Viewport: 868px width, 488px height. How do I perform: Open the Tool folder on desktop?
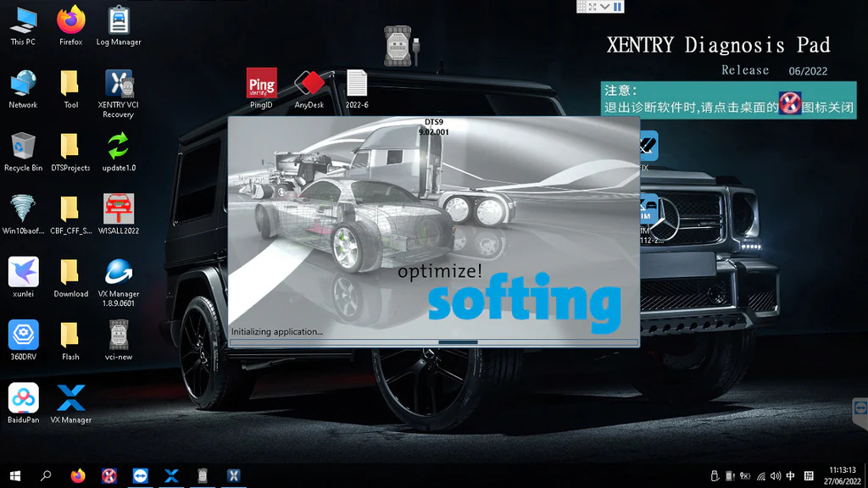[71, 88]
